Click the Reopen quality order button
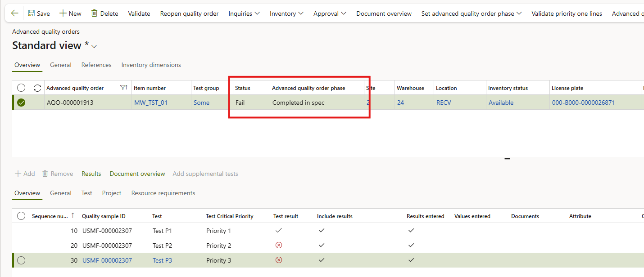The image size is (644, 277). point(189,13)
